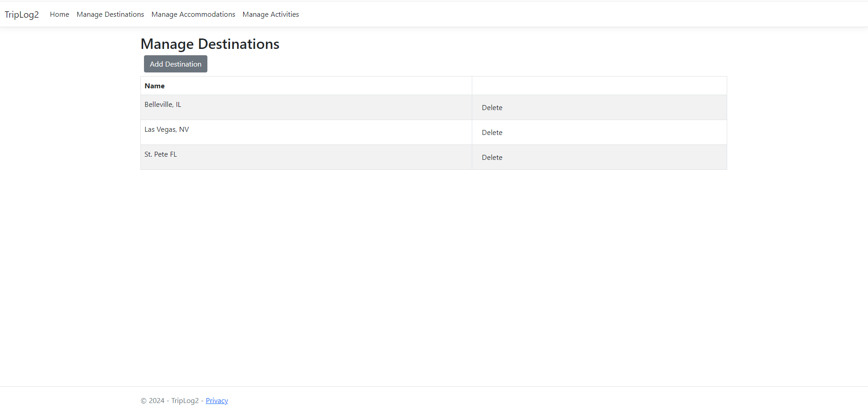Click the Delete cell beside Las Vegas, NV
The height and width of the screenshot is (413, 868).
599,132
